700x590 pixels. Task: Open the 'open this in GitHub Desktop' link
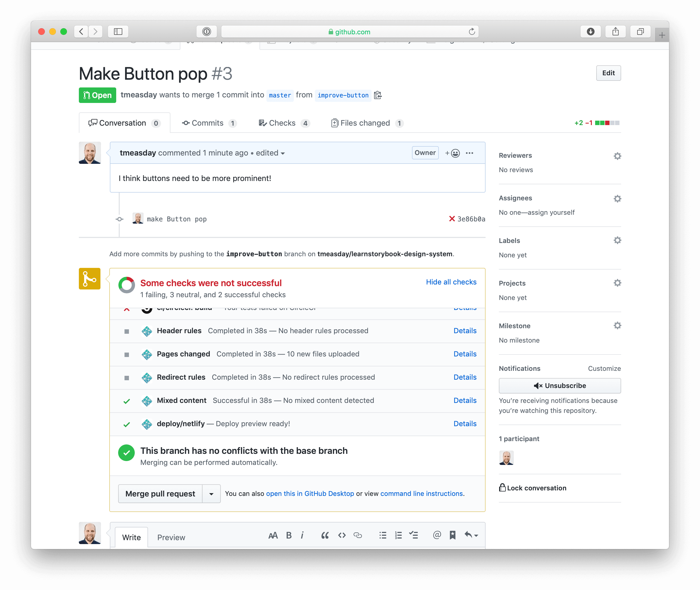(x=310, y=494)
